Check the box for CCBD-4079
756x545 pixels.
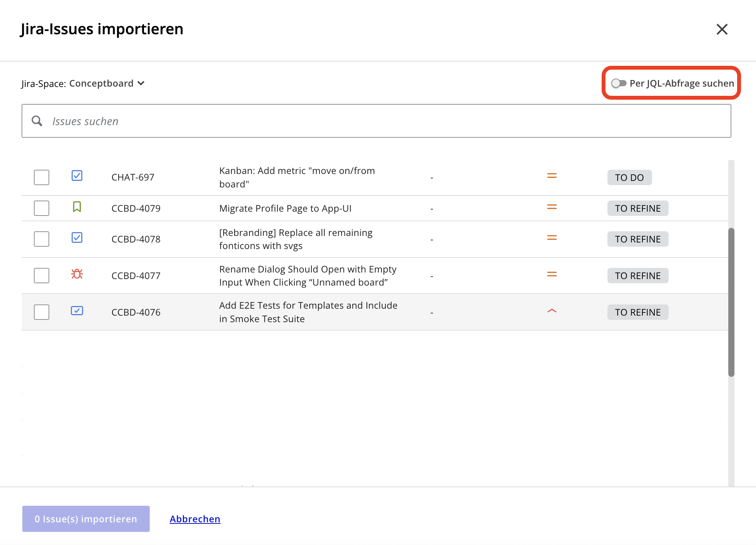tap(42, 208)
